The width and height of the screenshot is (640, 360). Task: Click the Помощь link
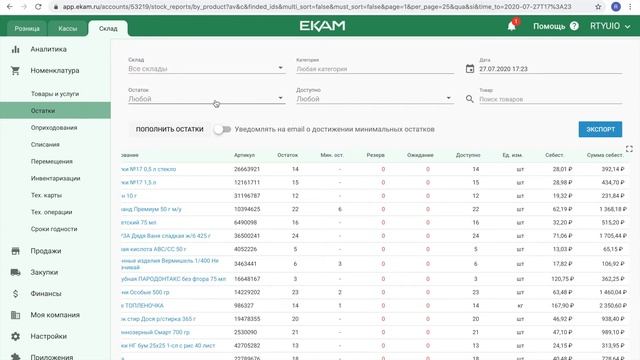click(549, 26)
